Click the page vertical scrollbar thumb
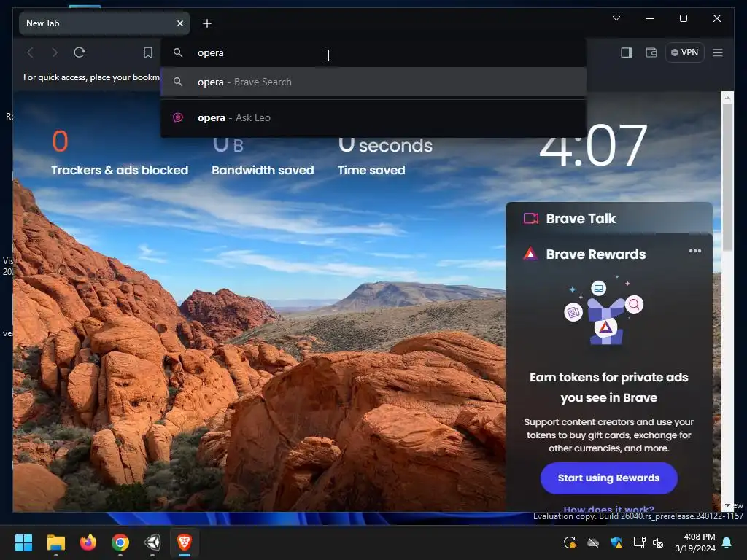The width and height of the screenshot is (747, 560). (x=727, y=176)
